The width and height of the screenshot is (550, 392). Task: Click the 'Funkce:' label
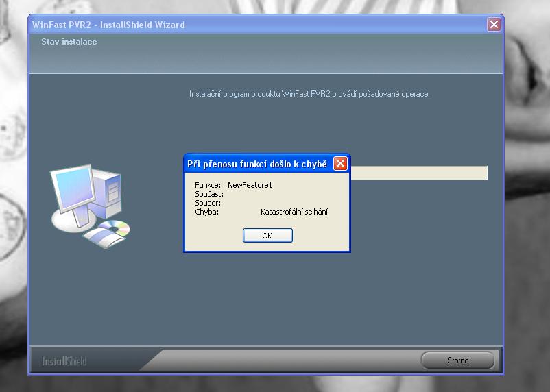[208, 185]
